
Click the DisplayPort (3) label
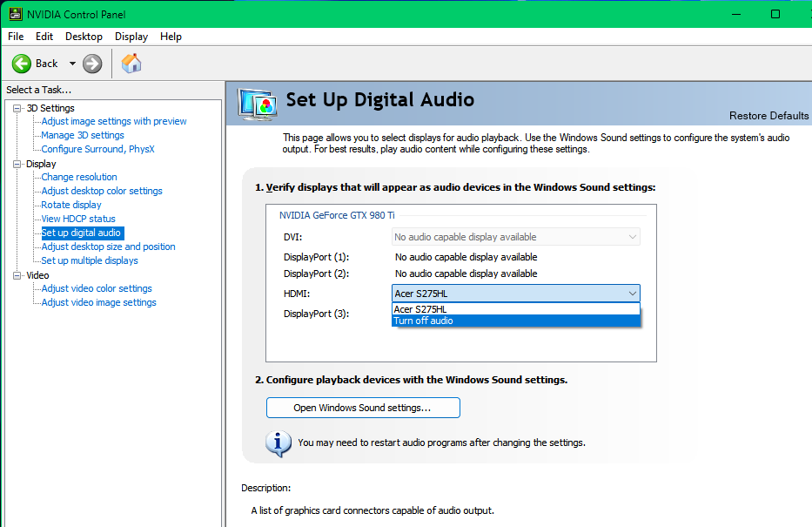(317, 314)
